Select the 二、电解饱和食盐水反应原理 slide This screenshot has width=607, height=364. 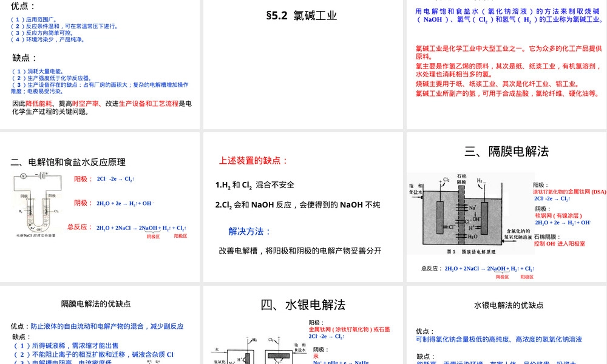100,207
